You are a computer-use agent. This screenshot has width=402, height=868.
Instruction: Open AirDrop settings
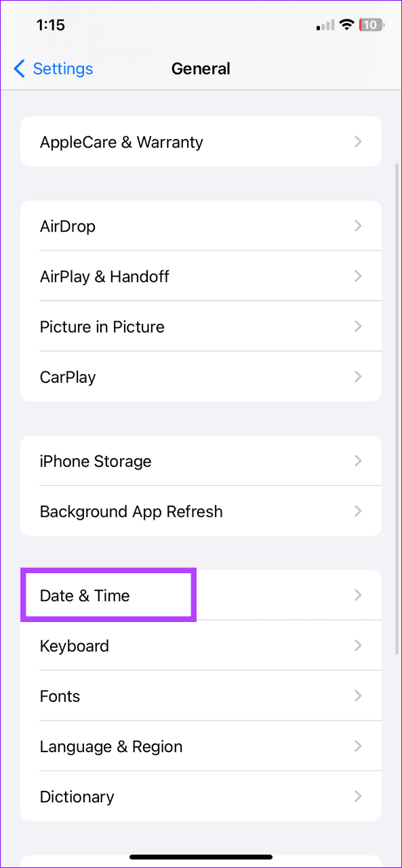201,226
